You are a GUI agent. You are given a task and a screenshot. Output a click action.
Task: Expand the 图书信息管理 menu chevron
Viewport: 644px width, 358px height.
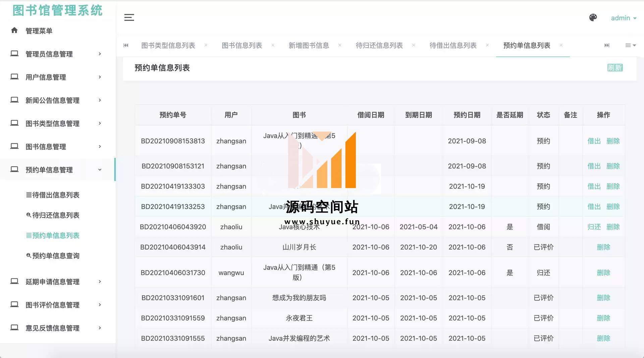point(100,146)
